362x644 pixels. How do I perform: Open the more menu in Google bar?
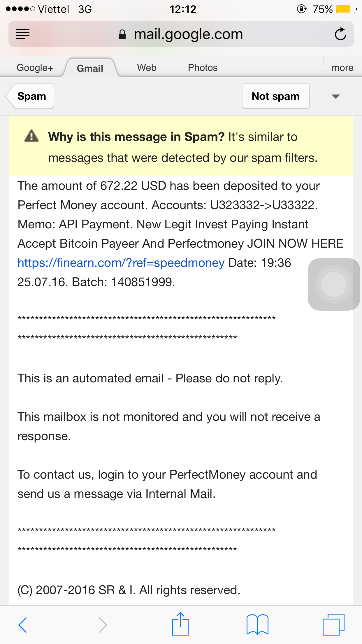(x=342, y=68)
